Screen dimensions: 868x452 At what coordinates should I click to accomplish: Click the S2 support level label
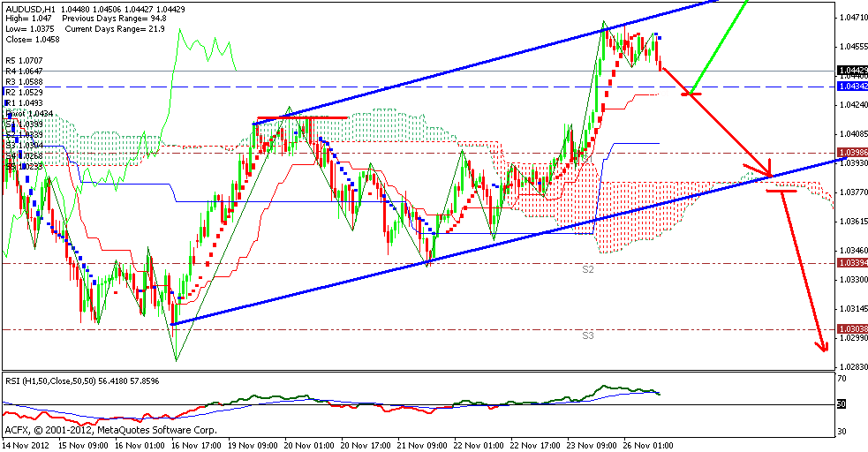(x=587, y=268)
